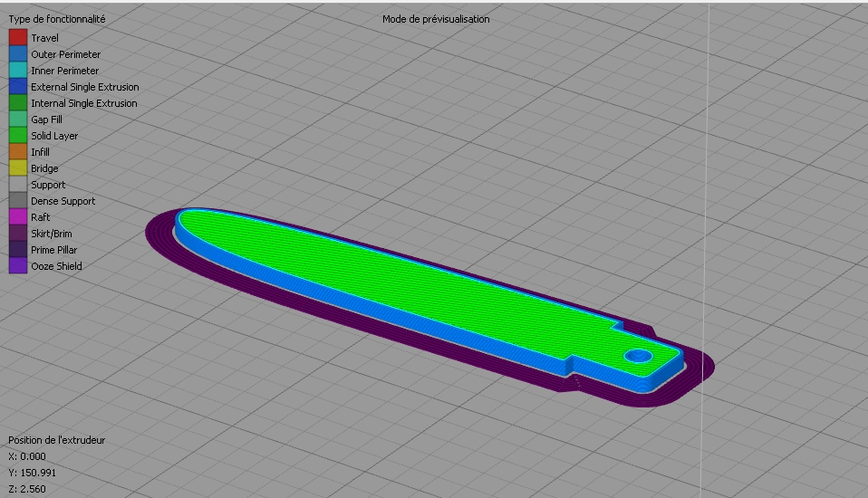Click the "Gap Fill" legend label
This screenshot has width=868, height=498.
(x=46, y=120)
